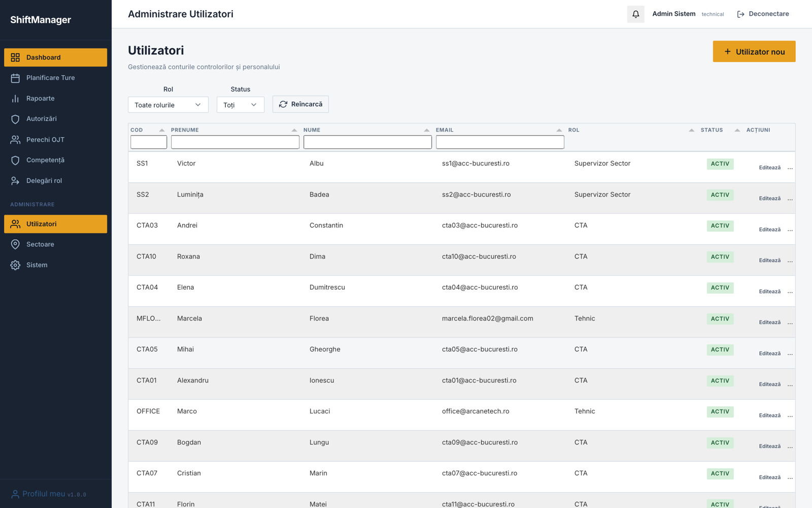The image size is (812, 508).
Task: Sort table by COD column arrow
Action: pyautogui.click(x=162, y=130)
